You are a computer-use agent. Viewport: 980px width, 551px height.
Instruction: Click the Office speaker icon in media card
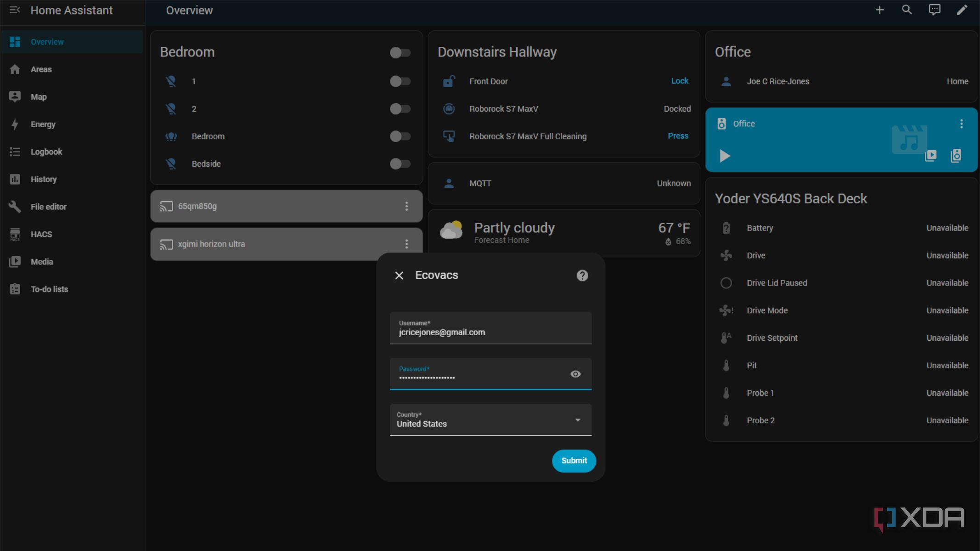coord(721,124)
